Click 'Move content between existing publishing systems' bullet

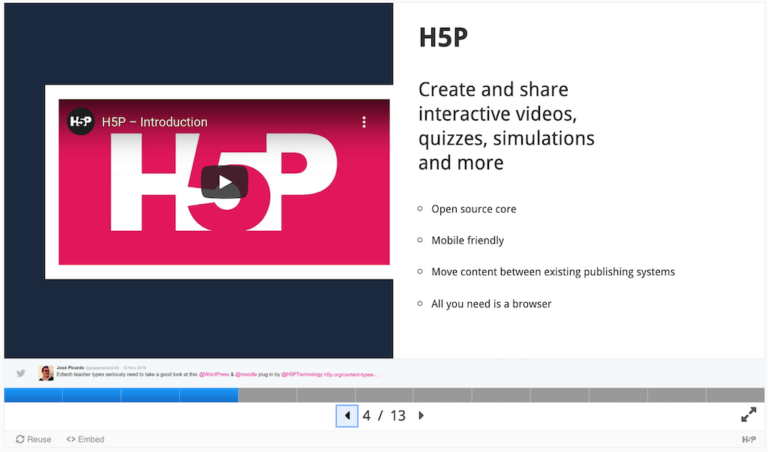[x=553, y=272]
